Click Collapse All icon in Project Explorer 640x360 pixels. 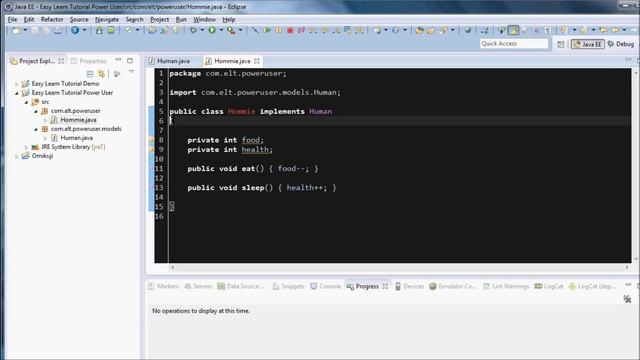90,74
